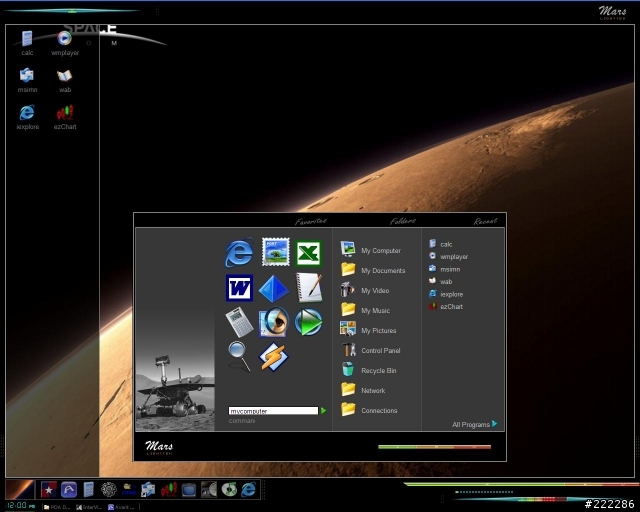The width and height of the screenshot is (640, 512).
Task: Open the calculator icon in Favorites grid
Action: click(x=239, y=322)
